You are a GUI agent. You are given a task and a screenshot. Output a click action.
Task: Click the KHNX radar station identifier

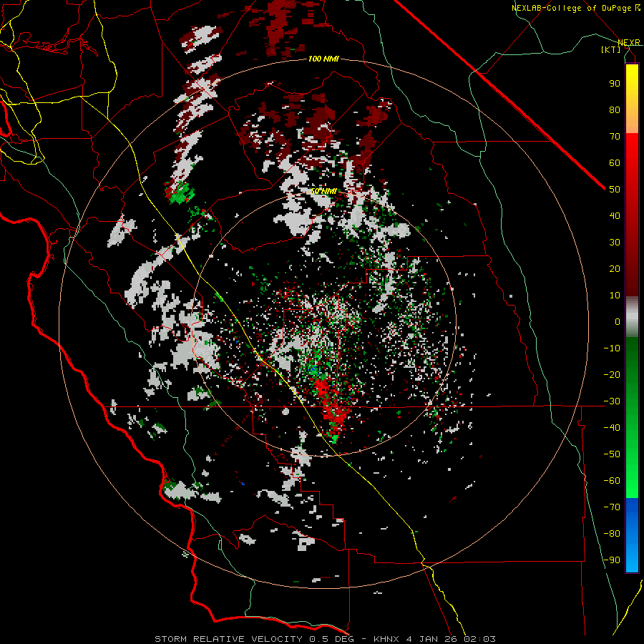click(x=387, y=639)
